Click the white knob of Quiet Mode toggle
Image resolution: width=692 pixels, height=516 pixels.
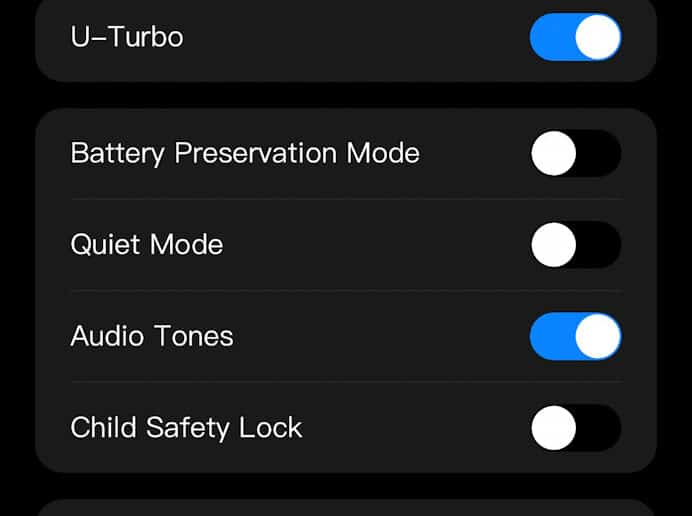[553, 245]
